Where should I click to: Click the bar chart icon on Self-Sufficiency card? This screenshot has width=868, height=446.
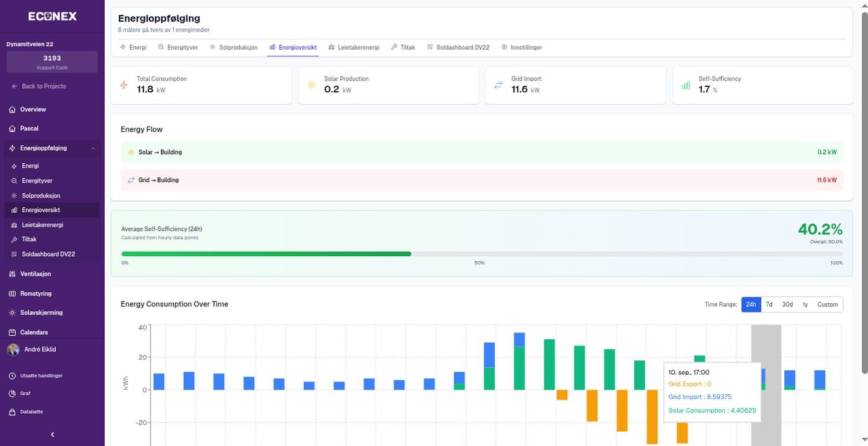pos(686,85)
